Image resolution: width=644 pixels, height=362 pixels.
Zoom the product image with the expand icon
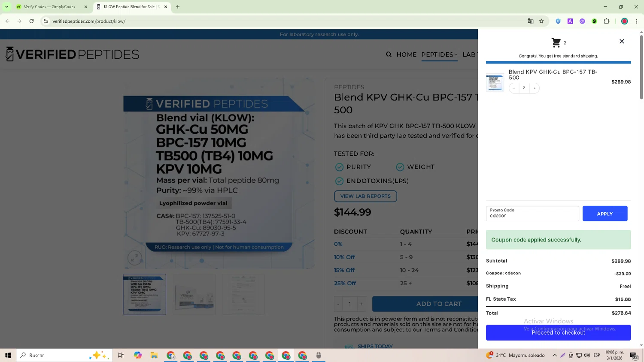click(135, 258)
